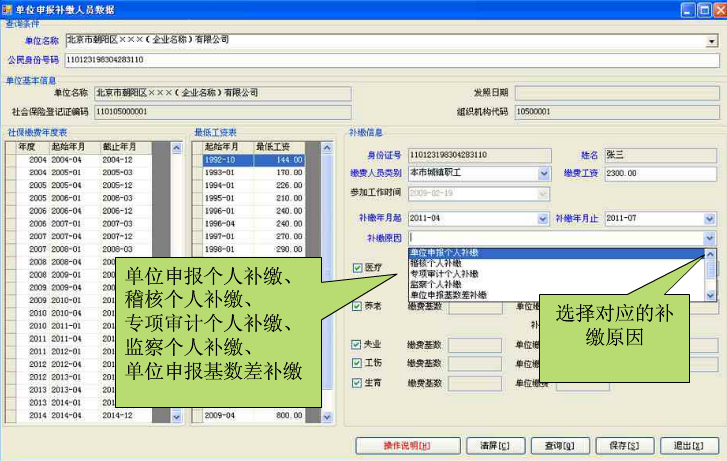Toggle the 工伤 checkbox

(356, 363)
